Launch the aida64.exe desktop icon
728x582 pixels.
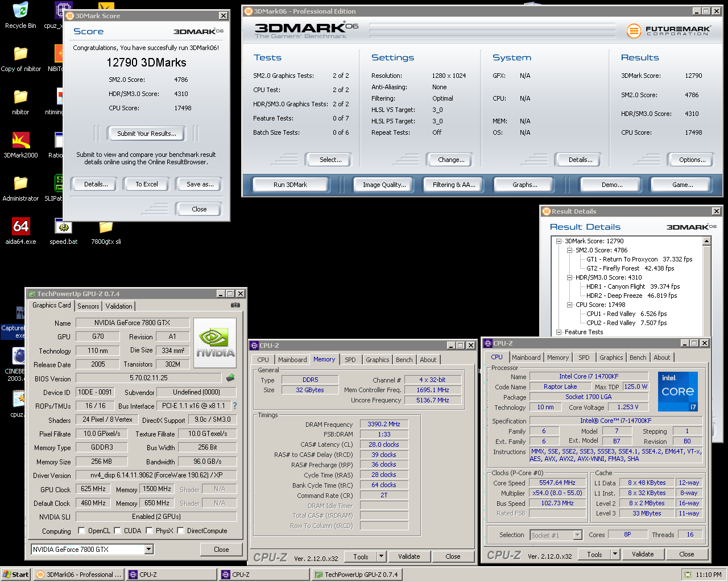(20, 231)
